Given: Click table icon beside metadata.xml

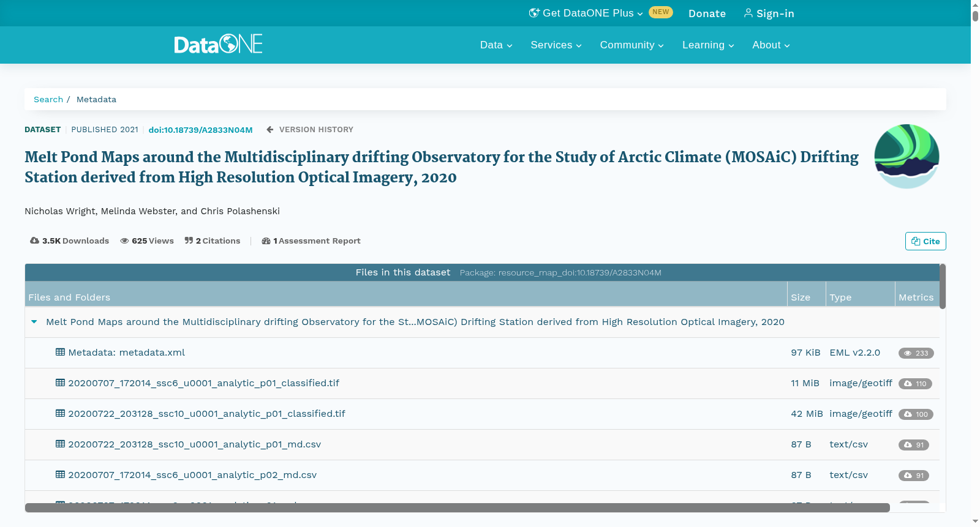Looking at the screenshot, I should pos(60,352).
